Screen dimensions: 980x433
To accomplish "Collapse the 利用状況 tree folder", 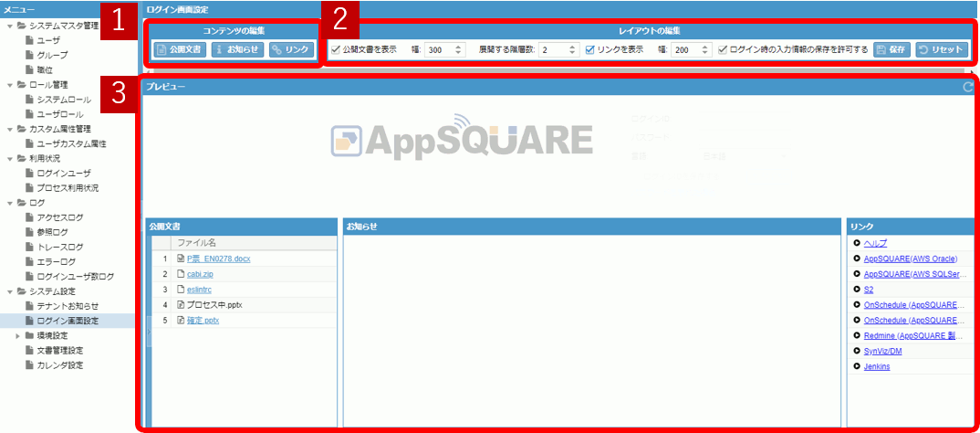I will point(9,158).
